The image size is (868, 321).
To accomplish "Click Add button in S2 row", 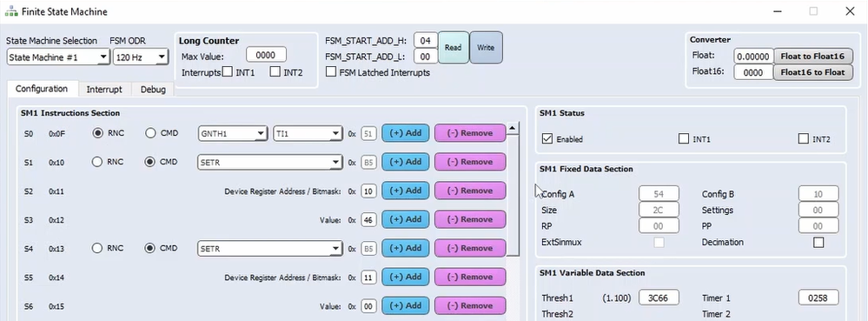I will (x=405, y=191).
